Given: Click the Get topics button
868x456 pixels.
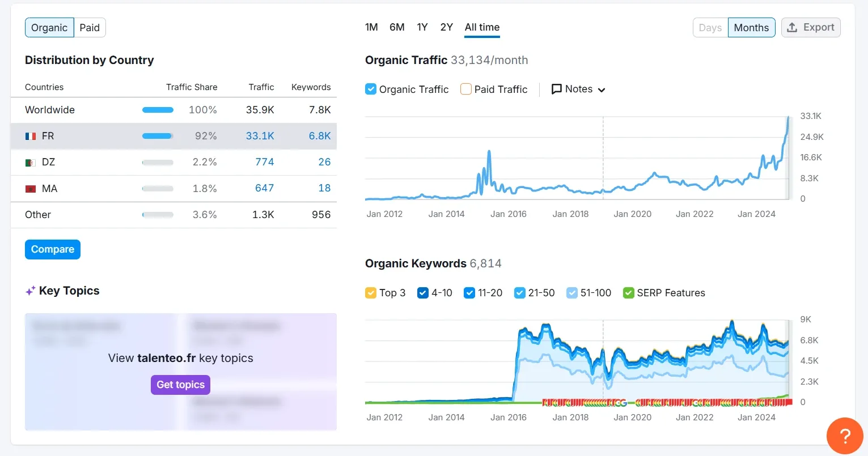Looking at the screenshot, I should [180, 385].
